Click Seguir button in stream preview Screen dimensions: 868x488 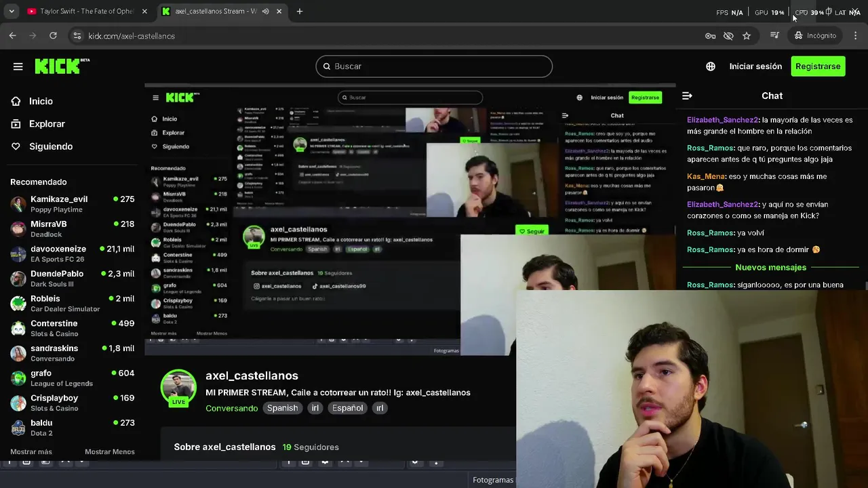coord(532,231)
